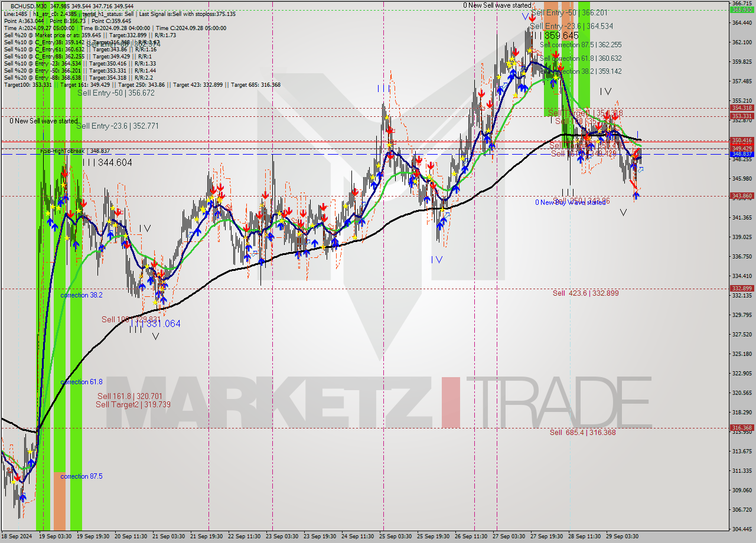Viewport: 756px width, 543px height.
Task: Click the '25 Sep 19:30' time label
Action: pos(434,537)
